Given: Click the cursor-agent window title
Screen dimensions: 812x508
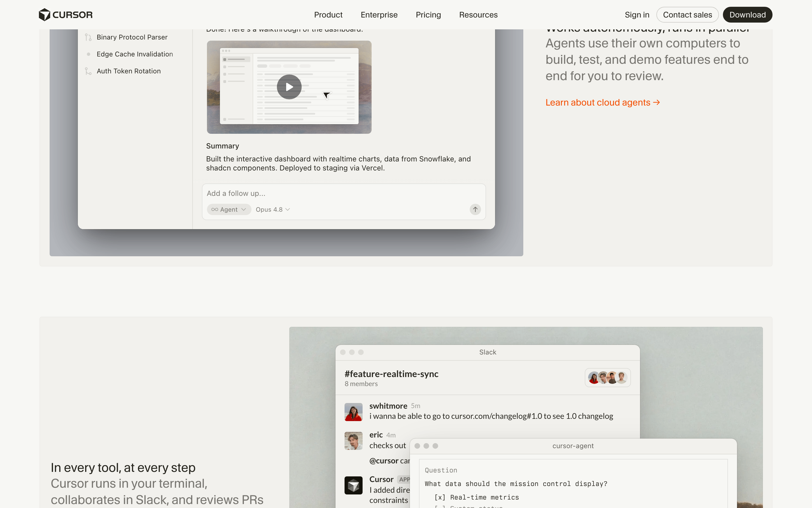Looking at the screenshot, I should [573, 446].
